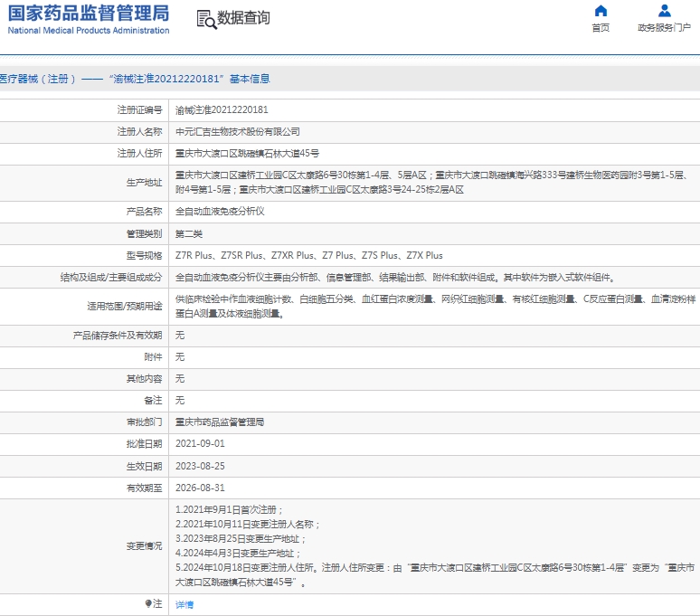The image size is (700, 616).
Task: Click the 结构及组成/主要组成成分 label
Action: click(x=111, y=277)
